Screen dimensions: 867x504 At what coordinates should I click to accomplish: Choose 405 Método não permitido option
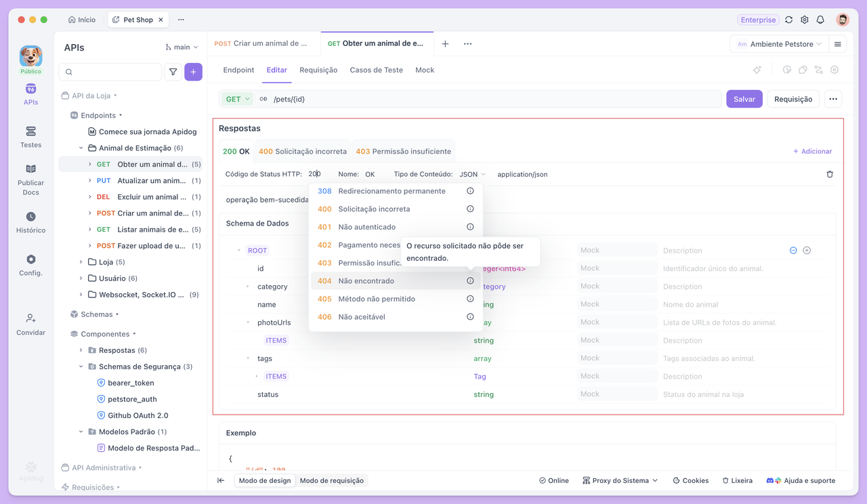396,299
